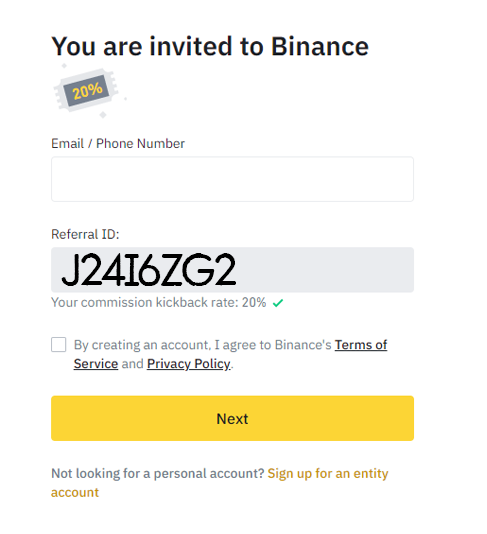The width and height of the screenshot is (487, 534).
Task: Click the word Binance in the heading
Action: coord(320,46)
